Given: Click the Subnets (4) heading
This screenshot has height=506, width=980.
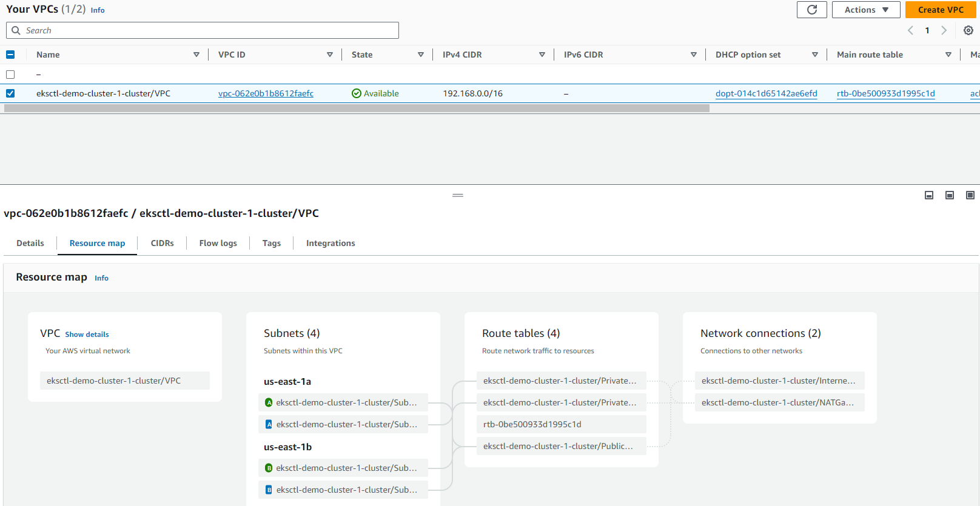Looking at the screenshot, I should 292,333.
